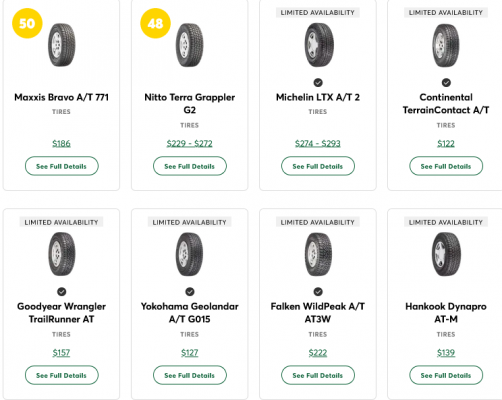Select the Goodyear Wrangler TrailRunner AT title
The image size is (502, 400).
62,313
